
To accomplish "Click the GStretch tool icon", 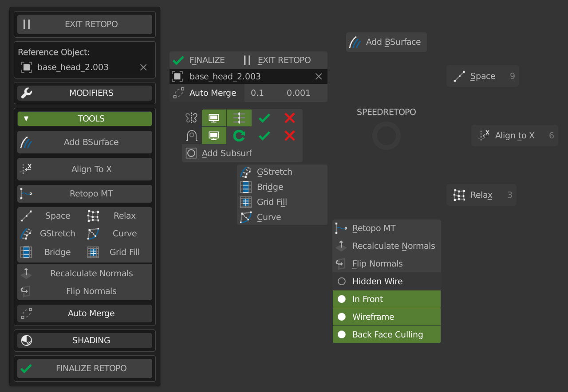I will (x=25, y=234).
